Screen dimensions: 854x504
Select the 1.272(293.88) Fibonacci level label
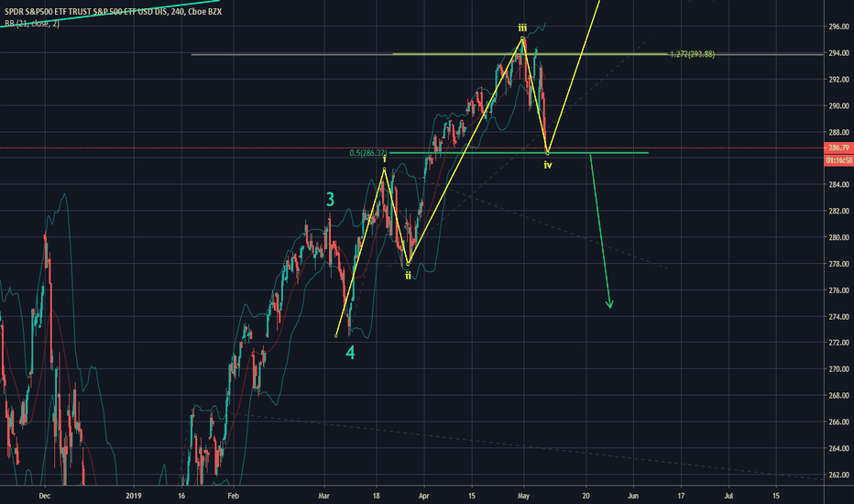(692, 54)
